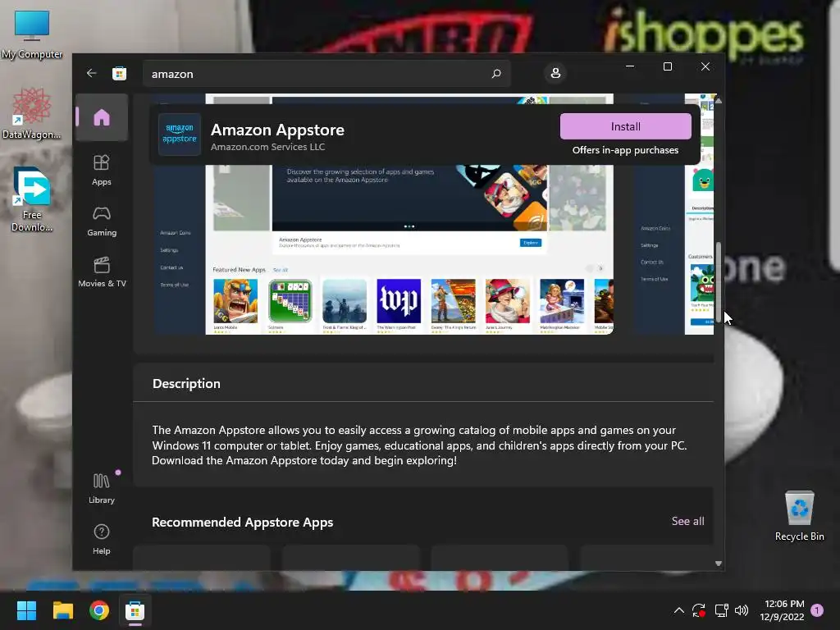Minimize the Microsoft Store window

(x=630, y=66)
